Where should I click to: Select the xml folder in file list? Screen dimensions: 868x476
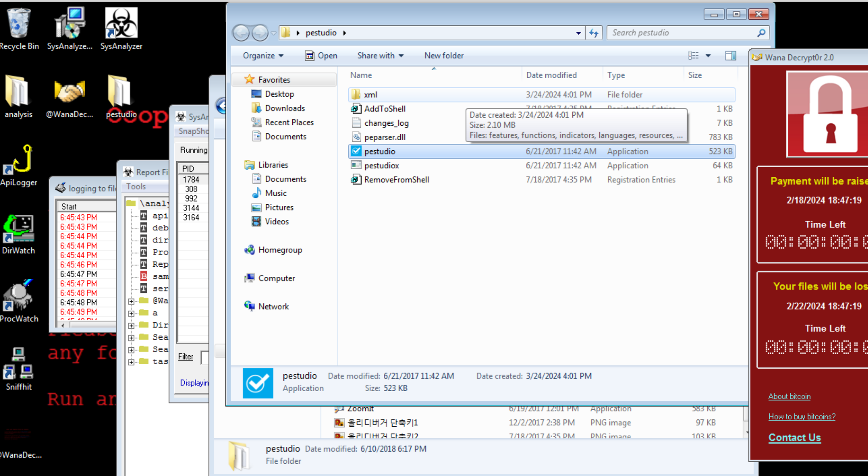(542, 95)
